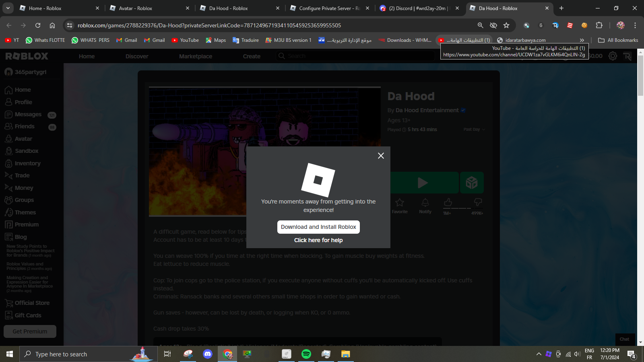Open the Gmail bookmark next to WHATS PERS

126,40
